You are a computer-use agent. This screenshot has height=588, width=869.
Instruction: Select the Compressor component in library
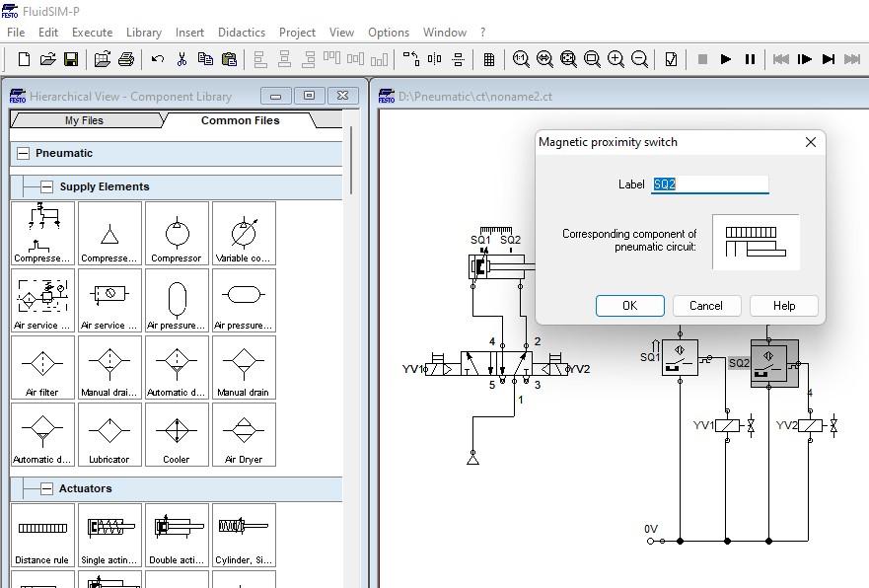click(x=177, y=234)
